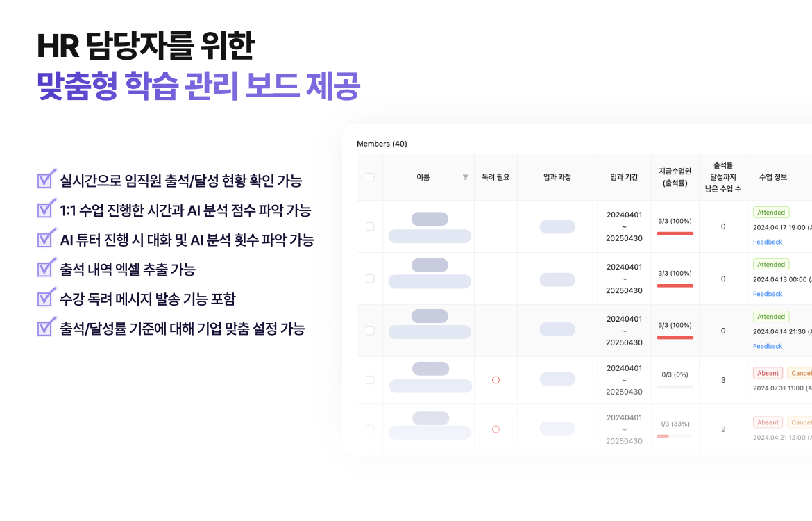Click the Attended tag above 2024.04.14 21:30
The width and height of the screenshot is (812, 521).
771,317
